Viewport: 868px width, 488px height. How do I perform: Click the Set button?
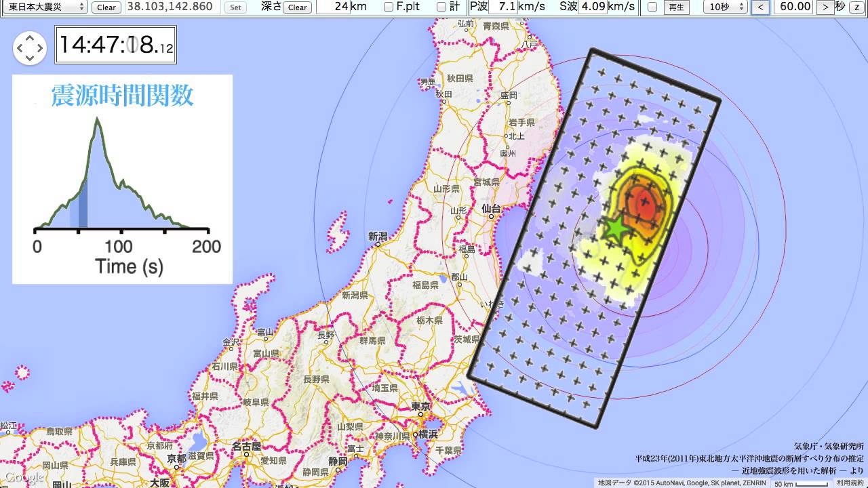(235, 7)
